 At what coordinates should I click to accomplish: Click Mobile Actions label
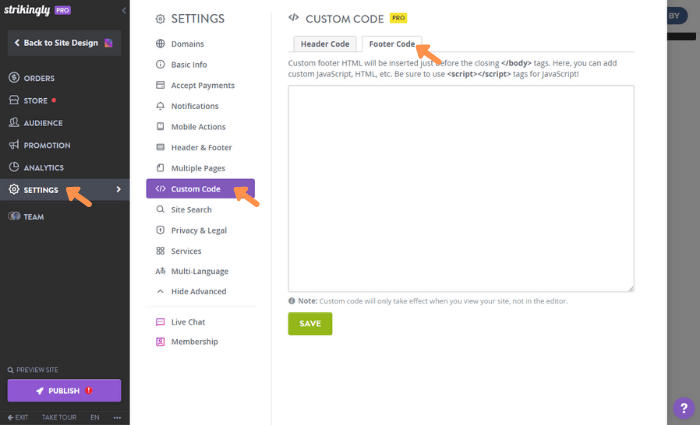click(198, 126)
